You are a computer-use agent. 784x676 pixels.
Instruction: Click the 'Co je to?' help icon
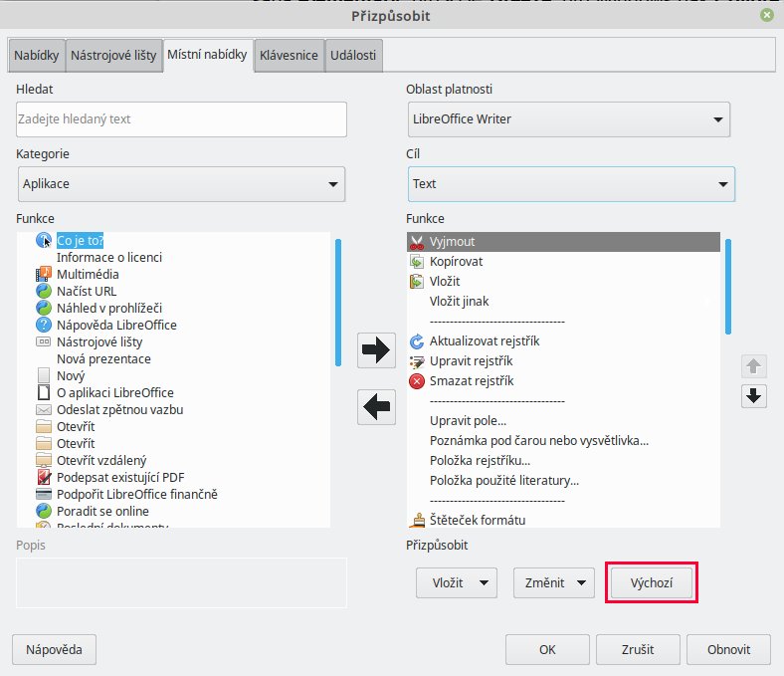click(44, 241)
